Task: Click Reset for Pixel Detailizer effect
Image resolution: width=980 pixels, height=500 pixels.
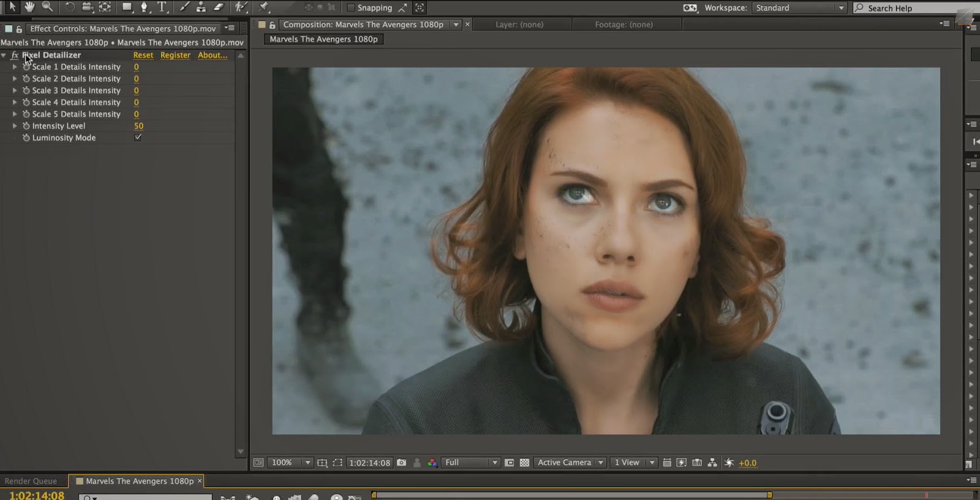Action: (x=143, y=55)
